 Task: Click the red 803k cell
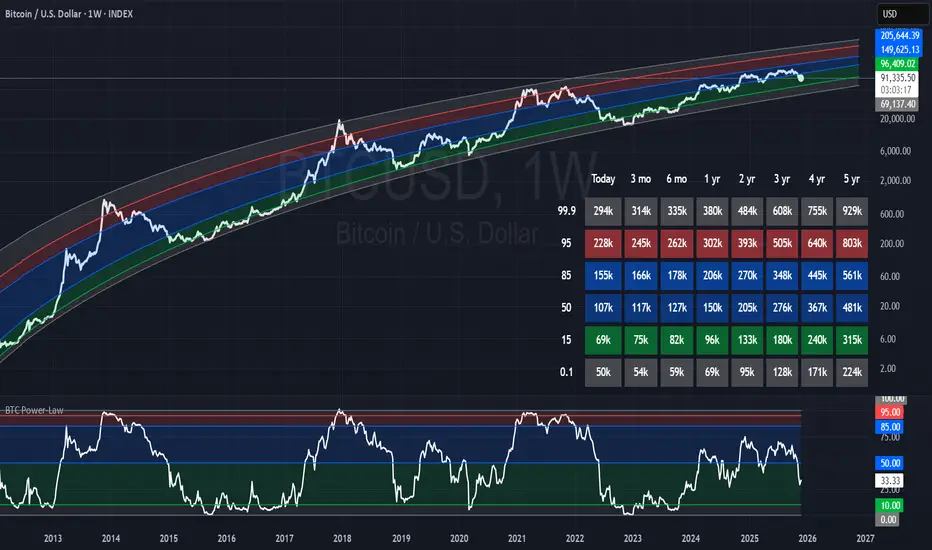(852, 243)
